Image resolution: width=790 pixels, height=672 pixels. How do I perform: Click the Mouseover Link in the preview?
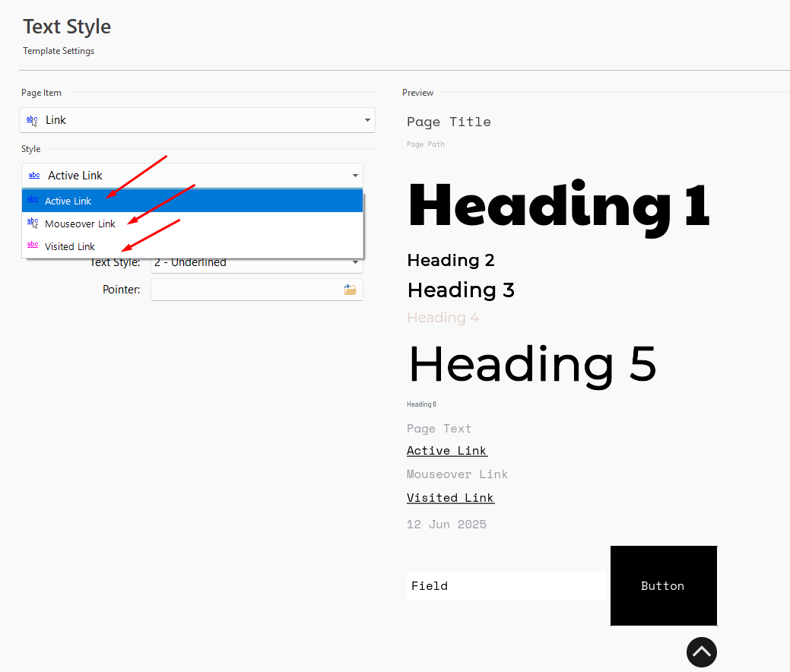click(457, 474)
